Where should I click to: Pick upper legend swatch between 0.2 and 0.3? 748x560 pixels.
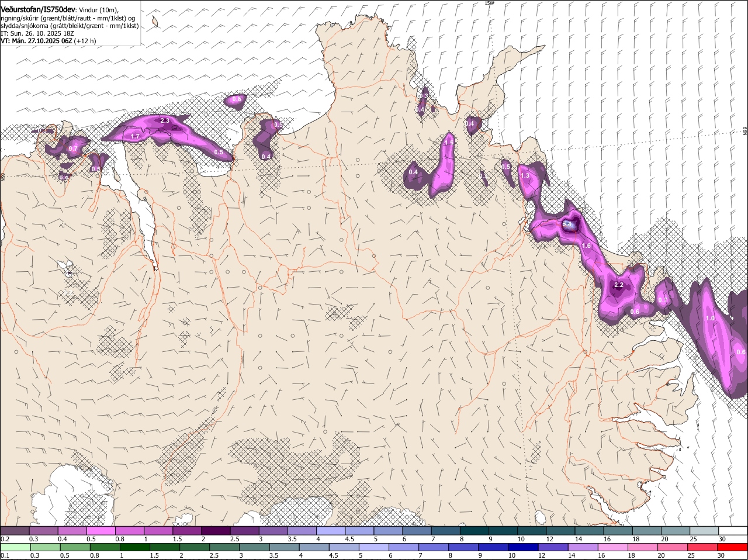pos(15,530)
